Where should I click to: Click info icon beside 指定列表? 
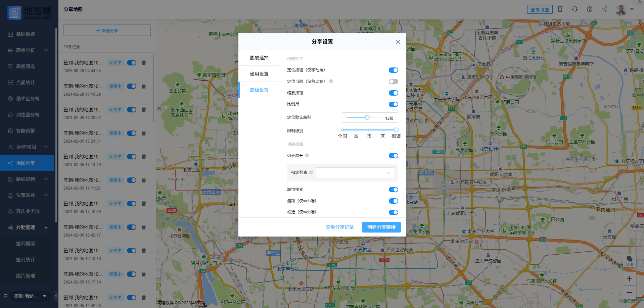point(311,172)
